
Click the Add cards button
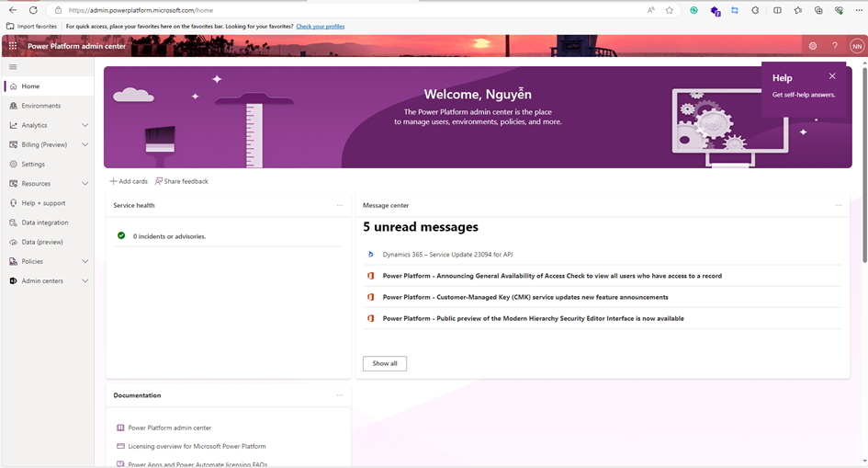pos(129,181)
